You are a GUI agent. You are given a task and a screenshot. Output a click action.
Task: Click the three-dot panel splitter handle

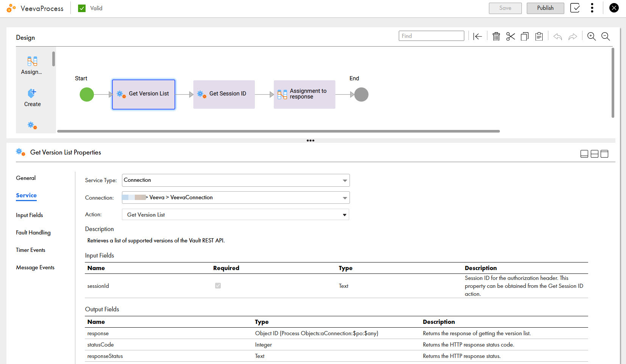[311, 141]
